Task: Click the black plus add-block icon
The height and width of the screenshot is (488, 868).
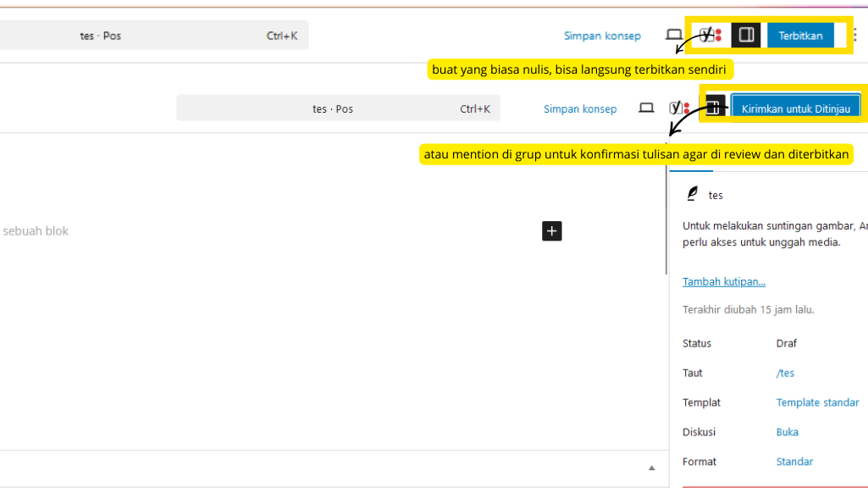Action: [551, 230]
